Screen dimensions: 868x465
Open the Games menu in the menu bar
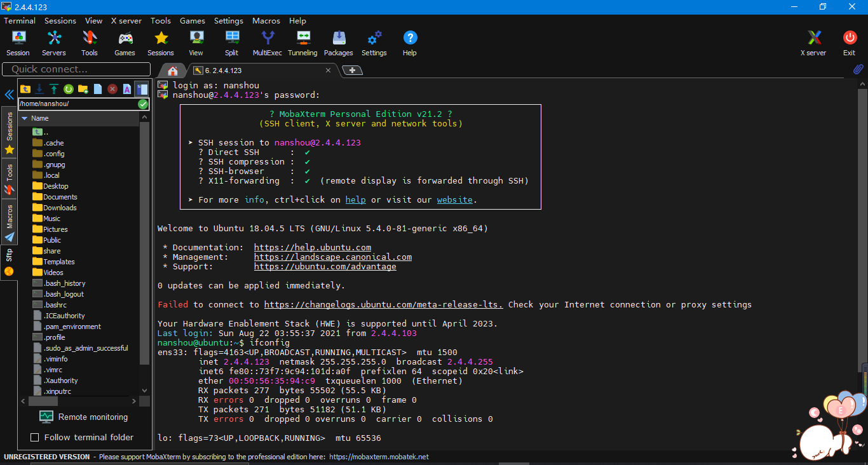pyautogui.click(x=193, y=20)
